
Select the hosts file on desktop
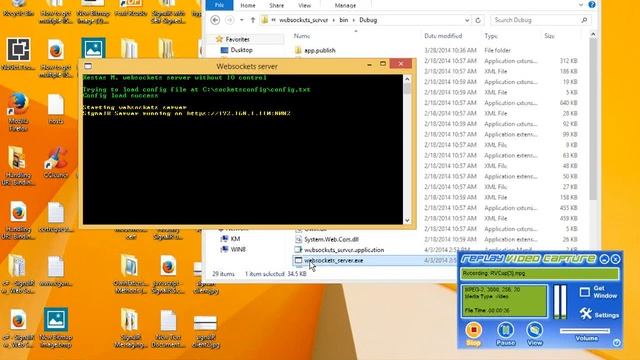(x=56, y=109)
